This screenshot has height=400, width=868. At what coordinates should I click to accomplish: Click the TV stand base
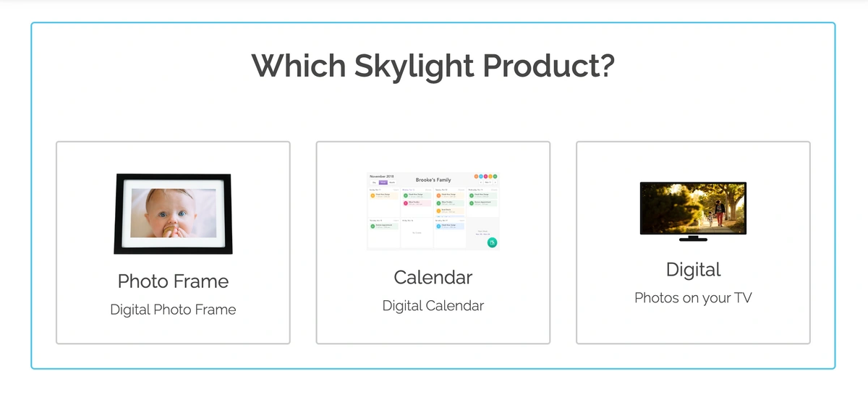[x=693, y=239]
